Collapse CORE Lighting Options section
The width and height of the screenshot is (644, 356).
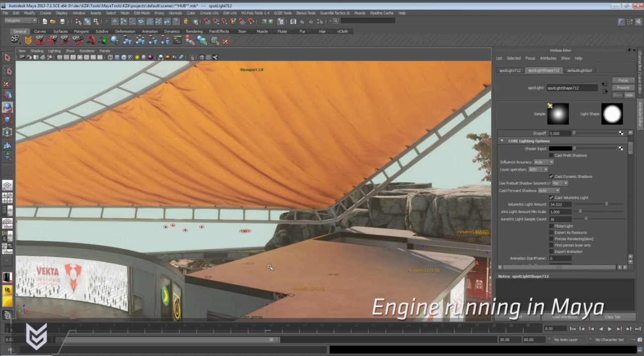[x=502, y=141]
